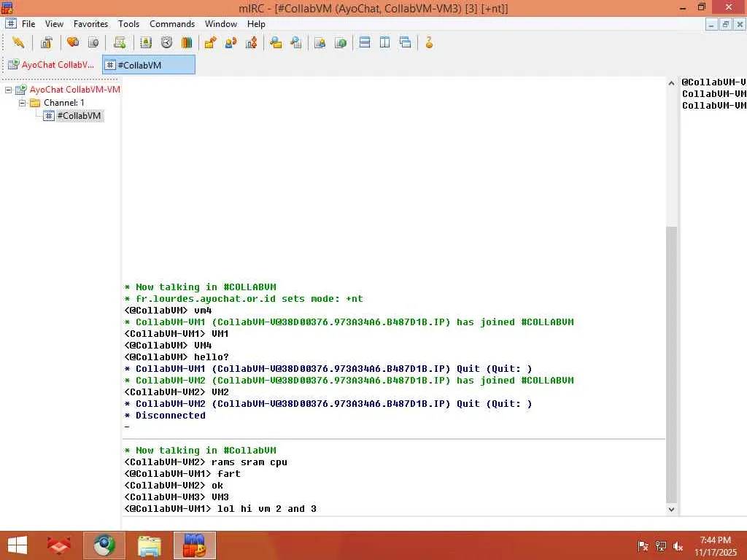Click the "* Disconnected" status line
Viewport: 747px width, 560px height.
[165, 415]
